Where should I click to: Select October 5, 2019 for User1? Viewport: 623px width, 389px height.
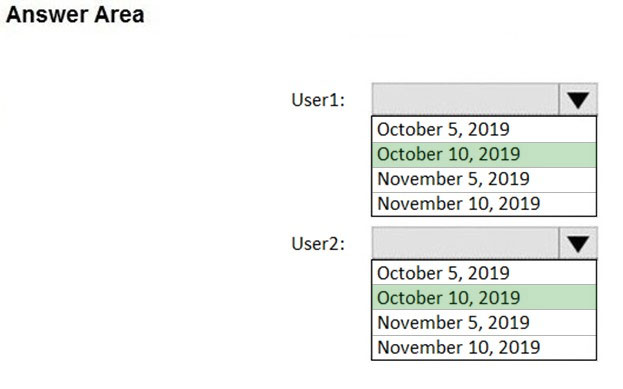(x=484, y=130)
